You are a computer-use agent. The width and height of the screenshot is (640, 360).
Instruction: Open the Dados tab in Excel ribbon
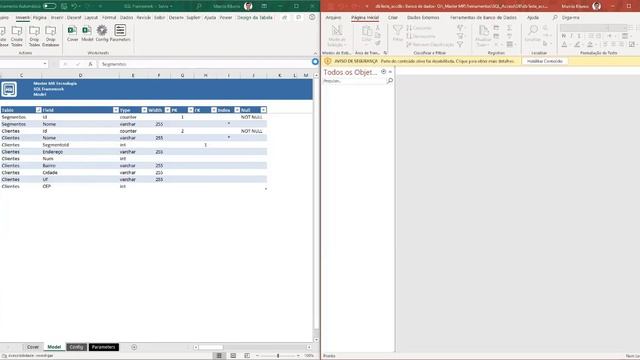click(x=127, y=18)
